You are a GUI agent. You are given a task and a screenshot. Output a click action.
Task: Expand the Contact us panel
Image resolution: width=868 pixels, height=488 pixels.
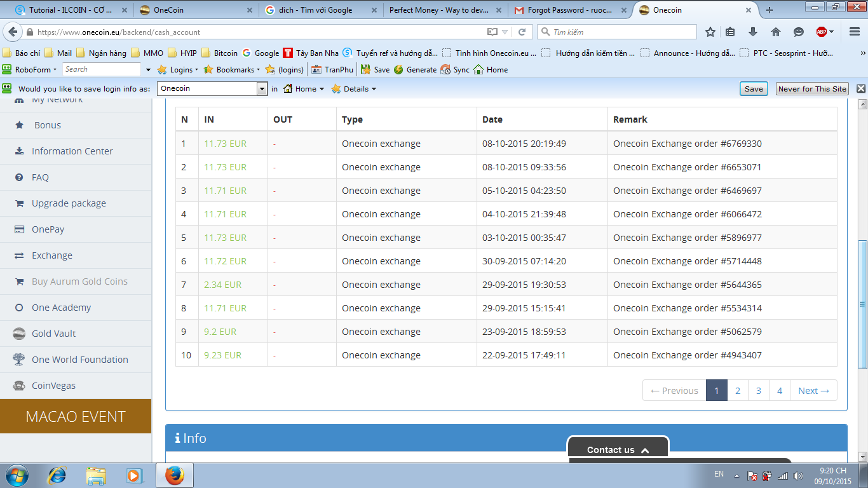point(618,449)
